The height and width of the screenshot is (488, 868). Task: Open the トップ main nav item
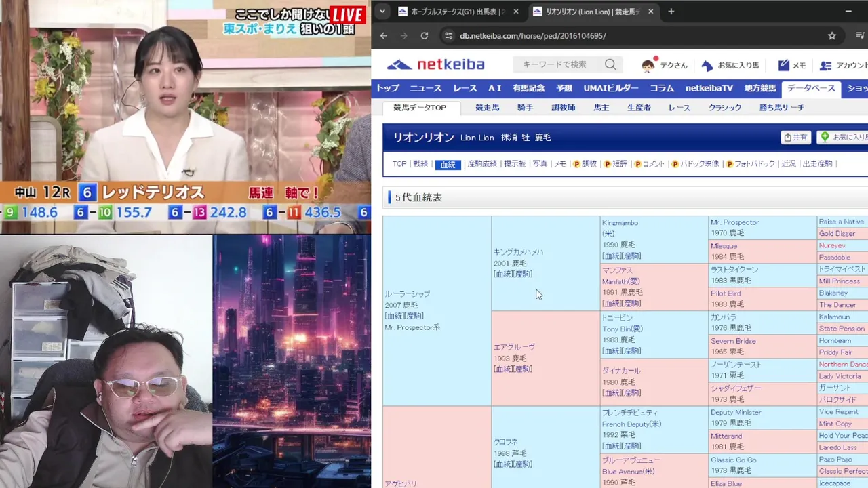pyautogui.click(x=388, y=88)
